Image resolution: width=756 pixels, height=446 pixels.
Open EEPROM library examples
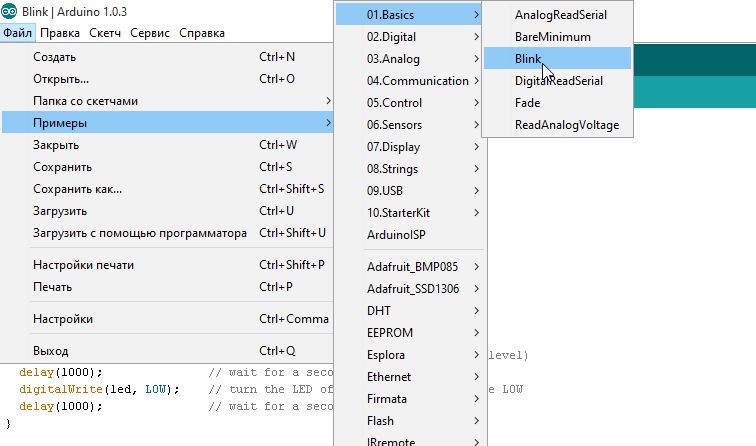coord(410,333)
